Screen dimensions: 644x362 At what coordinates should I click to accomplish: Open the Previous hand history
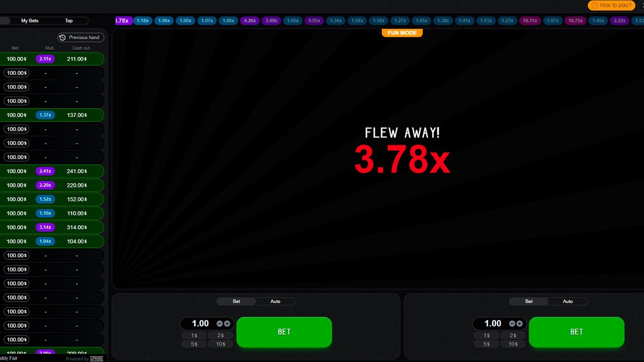click(x=80, y=37)
